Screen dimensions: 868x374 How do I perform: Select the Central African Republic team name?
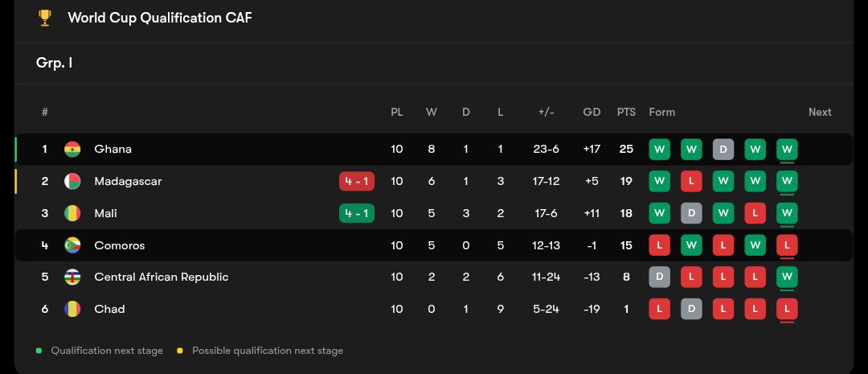[x=161, y=277]
